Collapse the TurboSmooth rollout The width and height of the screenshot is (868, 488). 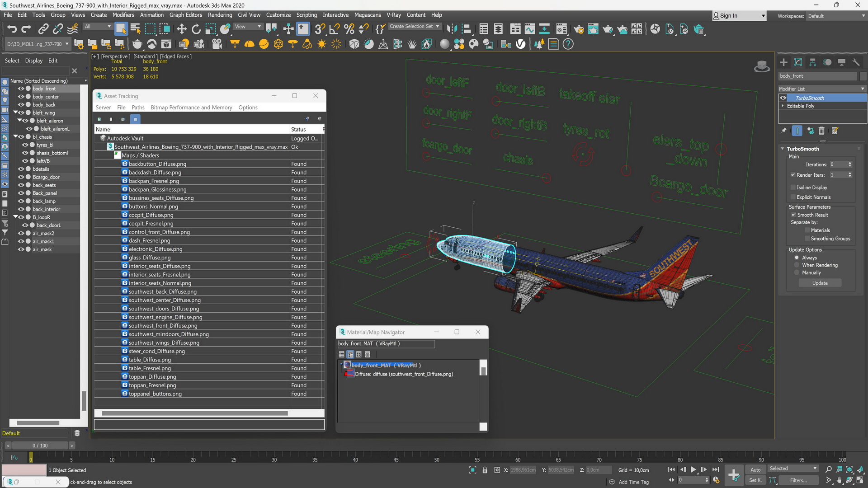tap(783, 149)
